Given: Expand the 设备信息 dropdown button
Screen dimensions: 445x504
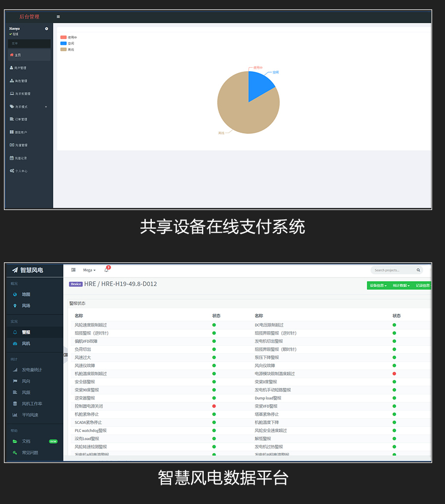Looking at the screenshot, I should pos(378,286).
